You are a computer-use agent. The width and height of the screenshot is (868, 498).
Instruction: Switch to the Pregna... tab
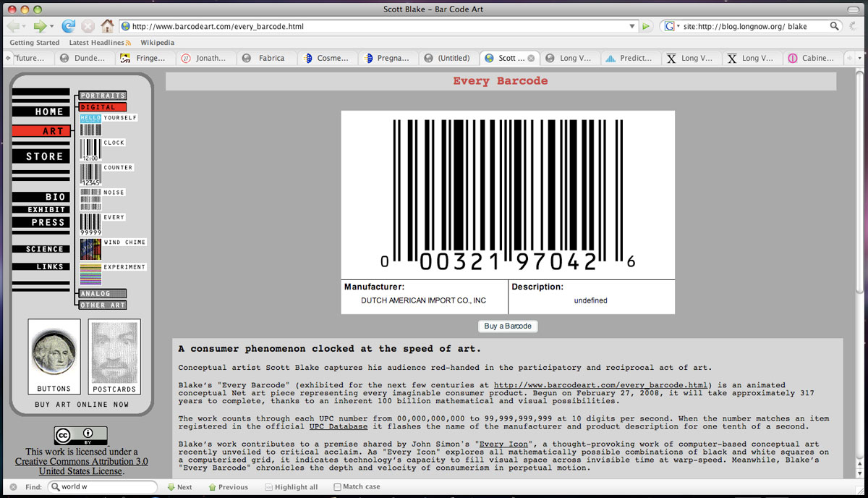[x=388, y=58]
